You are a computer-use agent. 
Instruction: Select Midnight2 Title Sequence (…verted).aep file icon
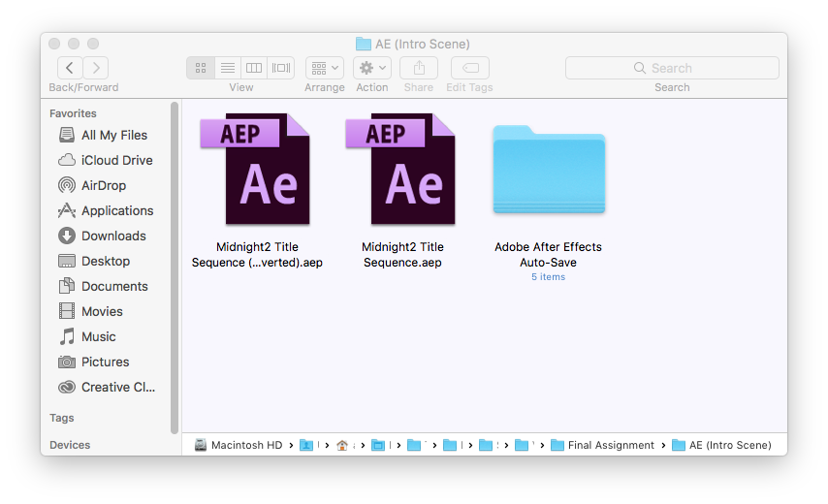(255, 169)
